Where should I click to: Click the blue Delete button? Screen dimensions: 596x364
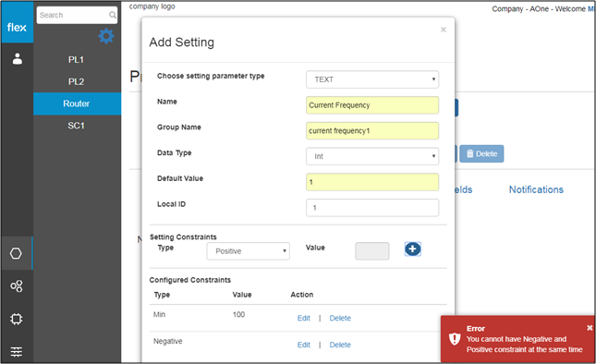(x=481, y=154)
